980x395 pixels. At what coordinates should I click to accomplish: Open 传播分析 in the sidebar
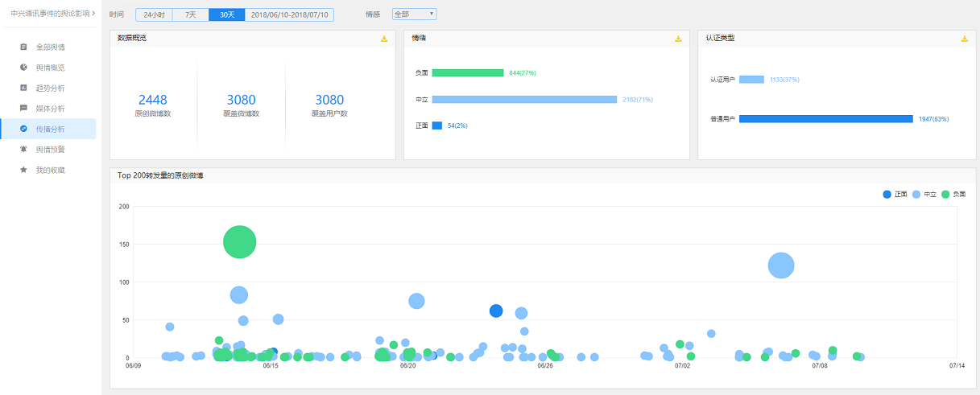[50, 129]
